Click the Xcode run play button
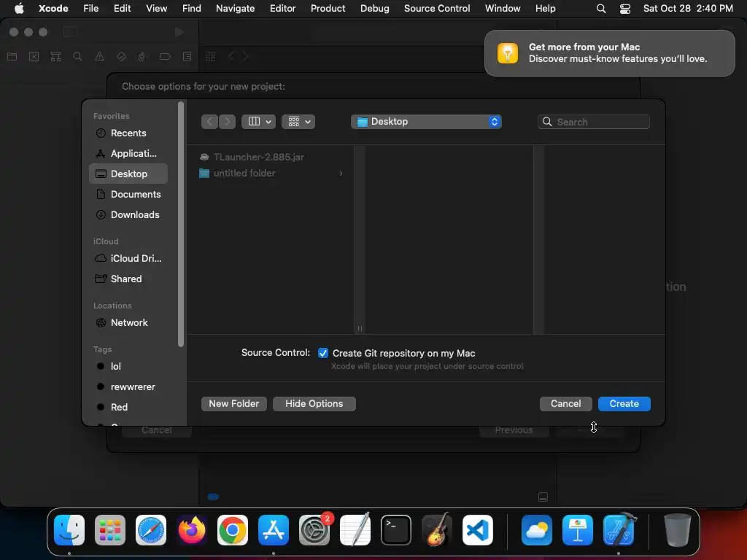The image size is (747, 560). [179, 32]
